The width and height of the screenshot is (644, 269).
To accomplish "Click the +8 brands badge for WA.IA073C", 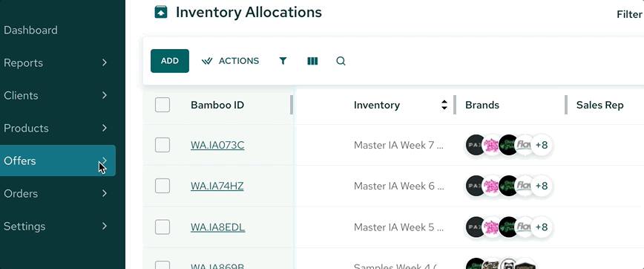I will (x=542, y=145).
